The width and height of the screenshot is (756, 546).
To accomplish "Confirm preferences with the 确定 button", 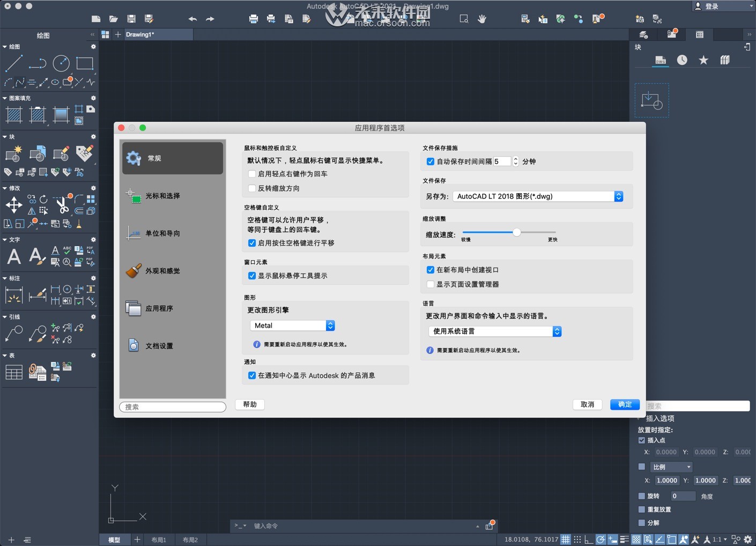I will coord(624,404).
